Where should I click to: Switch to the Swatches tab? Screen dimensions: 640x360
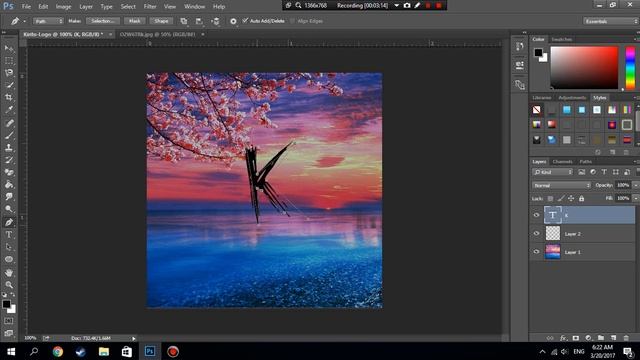coord(562,39)
